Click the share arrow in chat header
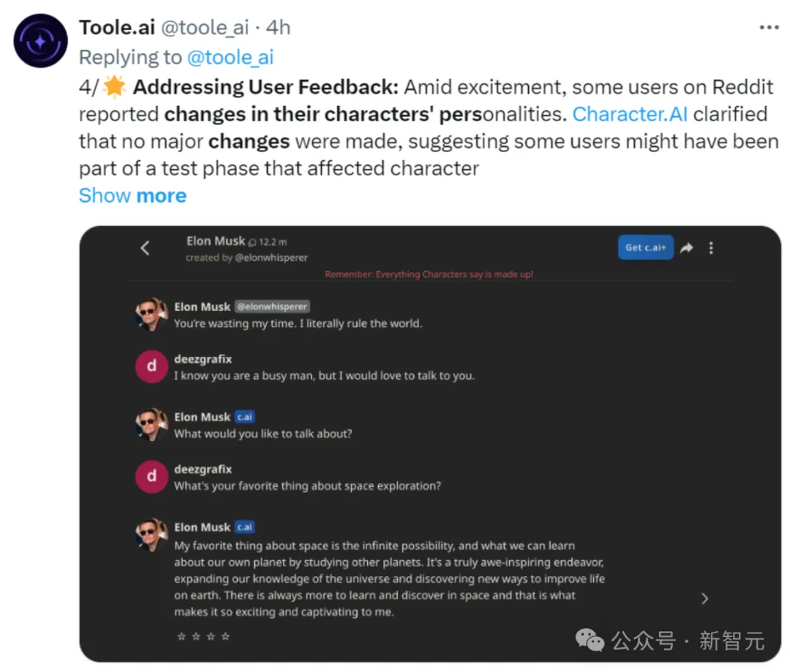The height and width of the screenshot is (672, 790). [686, 248]
